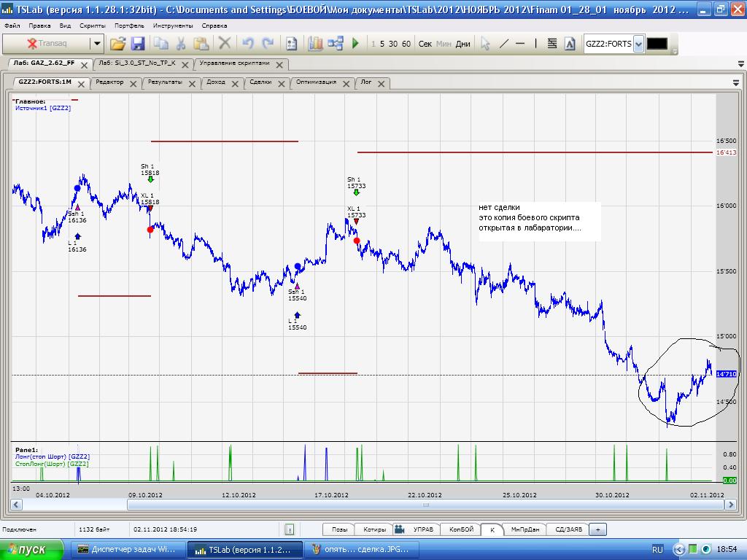Switch the interval to Дни
The width and height of the screenshot is (747, 560).
click(462, 44)
